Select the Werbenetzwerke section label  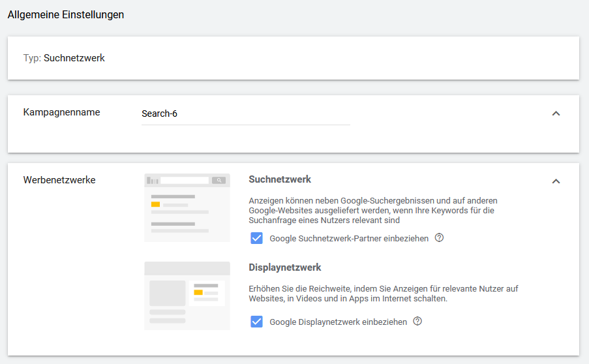click(59, 180)
